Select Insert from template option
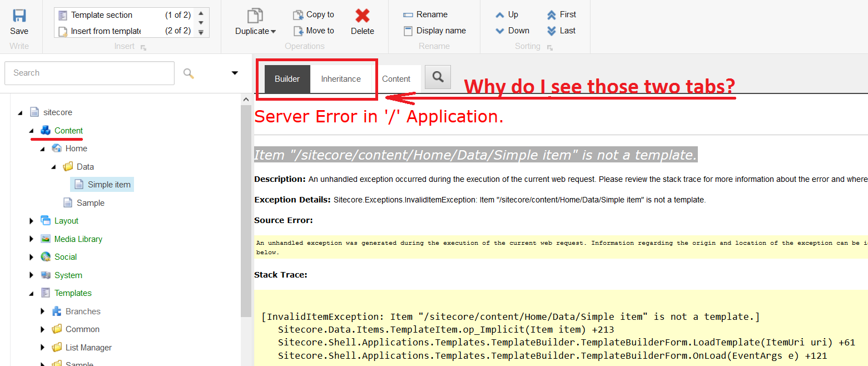This screenshot has width=868, height=366. pos(105,31)
